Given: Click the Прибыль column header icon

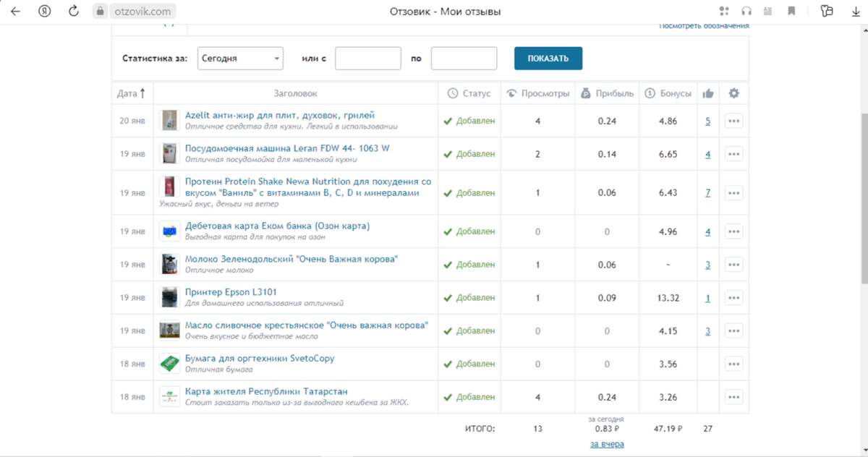Looking at the screenshot, I should (587, 93).
